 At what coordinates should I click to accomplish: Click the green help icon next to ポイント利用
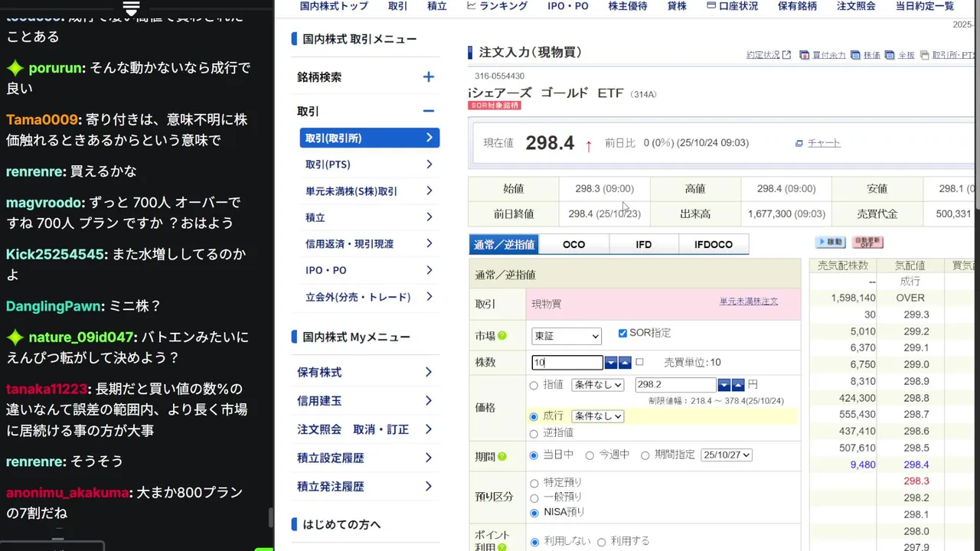[x=502, y=546]
